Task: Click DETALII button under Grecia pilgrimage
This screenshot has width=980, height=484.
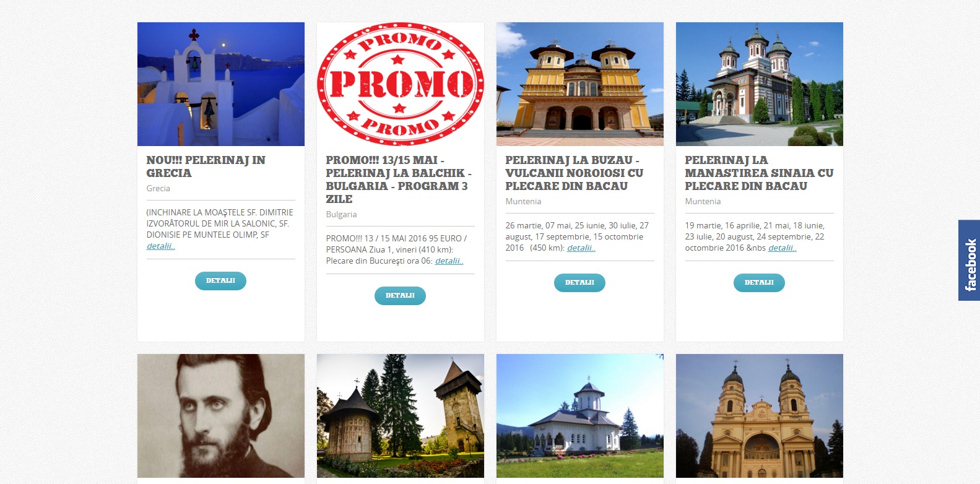Action: click(220, 281)
